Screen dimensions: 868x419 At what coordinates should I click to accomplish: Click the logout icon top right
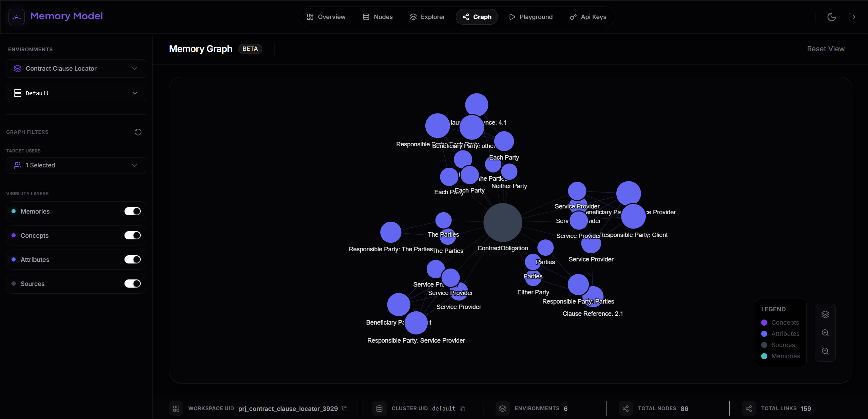click(x=852, y=17)
